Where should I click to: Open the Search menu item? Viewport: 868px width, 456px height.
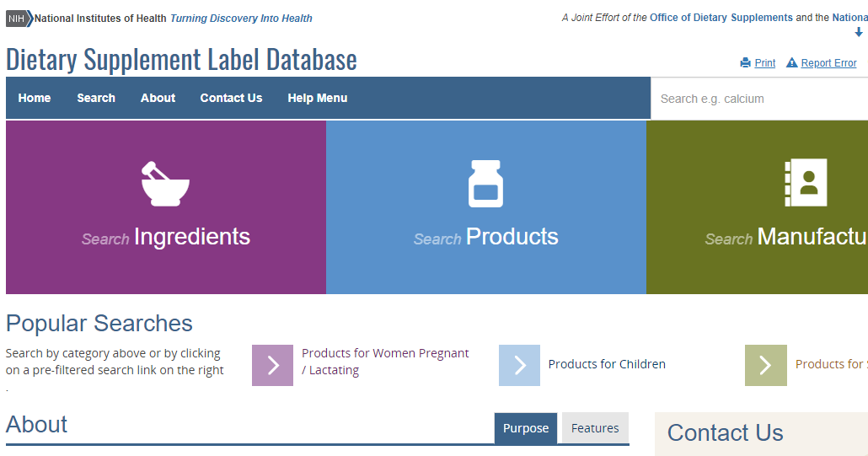[x=96, y=98]
